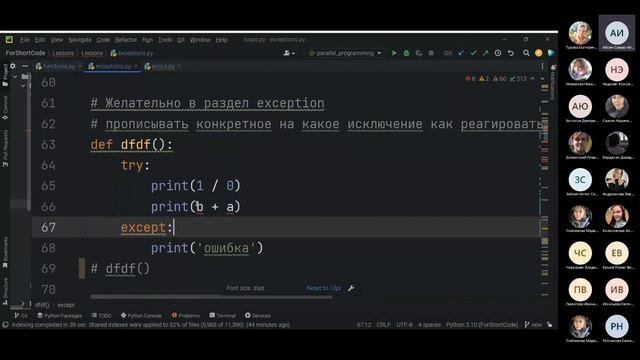Open the Commit tool window stripe

tap(5, 108)
